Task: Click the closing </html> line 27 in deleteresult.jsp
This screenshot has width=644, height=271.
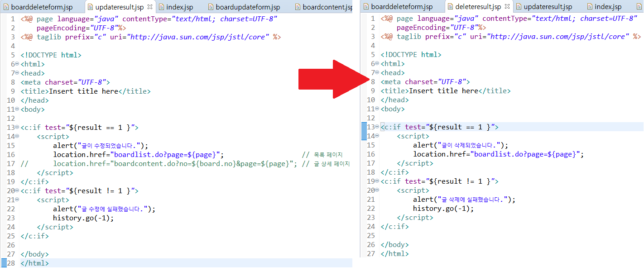Action: tap(394, 253)
